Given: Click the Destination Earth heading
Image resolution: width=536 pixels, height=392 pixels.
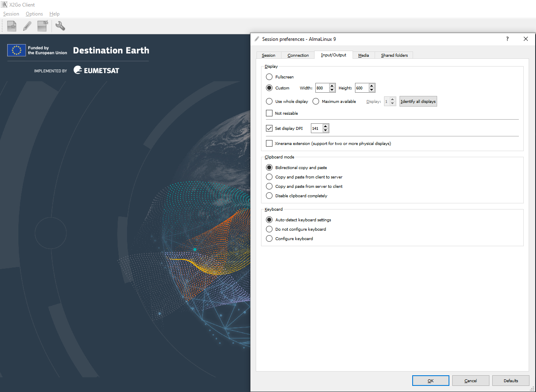Looking at the screenshot, I should (111, 50).
